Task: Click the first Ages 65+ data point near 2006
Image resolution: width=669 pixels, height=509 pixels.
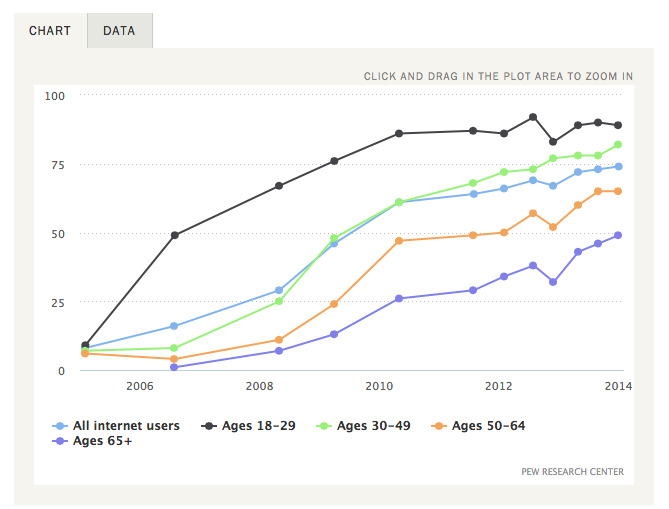Action: [x=174, y=367]
